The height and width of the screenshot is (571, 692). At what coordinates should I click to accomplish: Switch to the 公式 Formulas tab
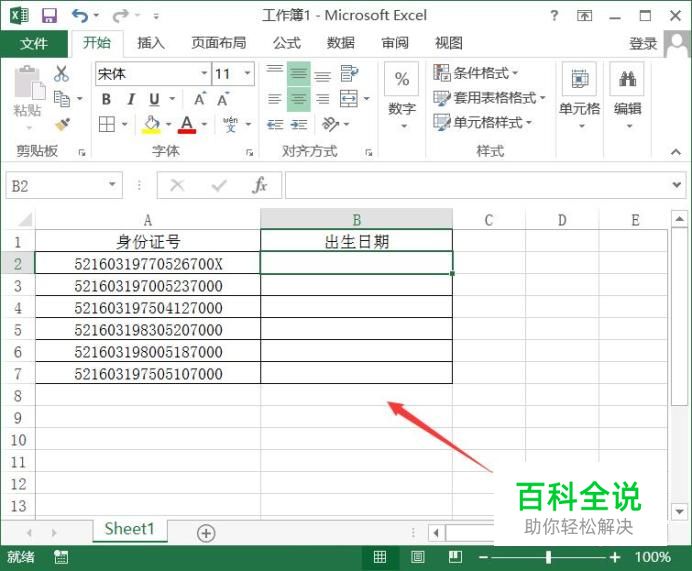click(x=286, y=43)
